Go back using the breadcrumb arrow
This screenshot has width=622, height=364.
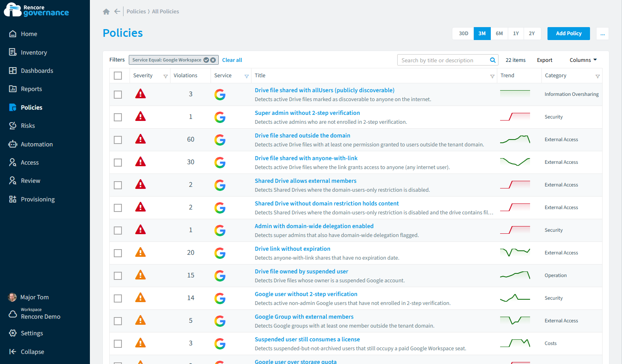point(117,11)
